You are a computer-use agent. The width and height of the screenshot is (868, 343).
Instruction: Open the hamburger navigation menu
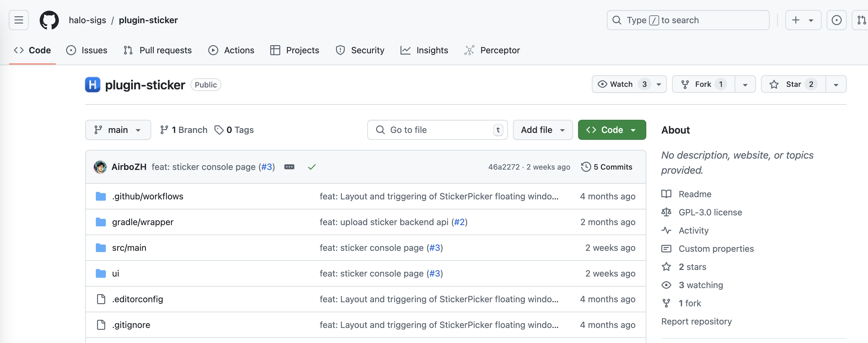[x=18, y=20]
